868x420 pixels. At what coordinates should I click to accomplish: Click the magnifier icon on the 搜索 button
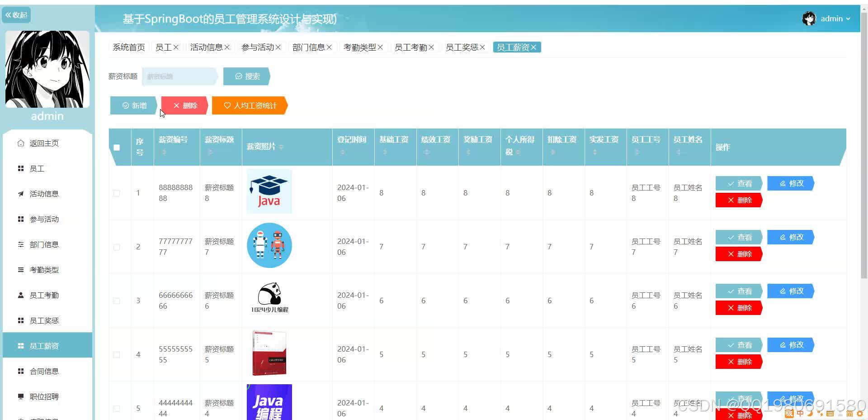tap(239, 76)
